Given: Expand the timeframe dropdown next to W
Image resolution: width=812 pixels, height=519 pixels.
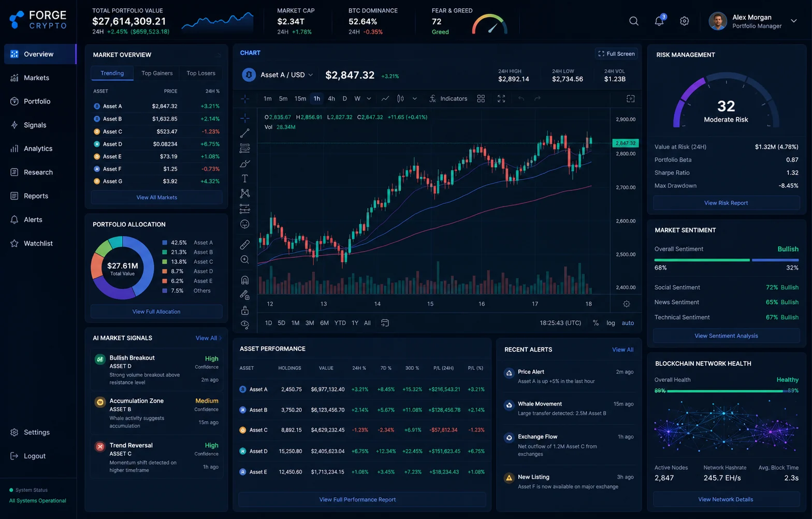Looking at the screenshot, I should click(369, 98).
